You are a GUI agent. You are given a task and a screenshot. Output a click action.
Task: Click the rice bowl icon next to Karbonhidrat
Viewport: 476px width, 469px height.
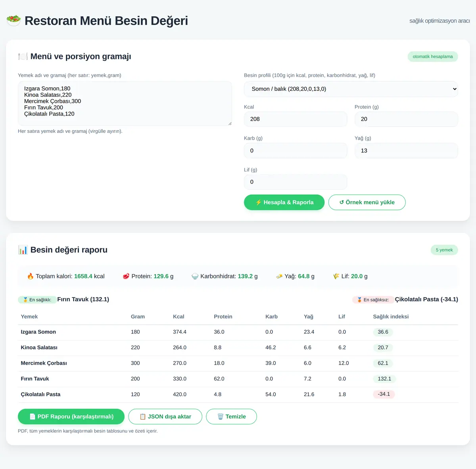[195, 276]
